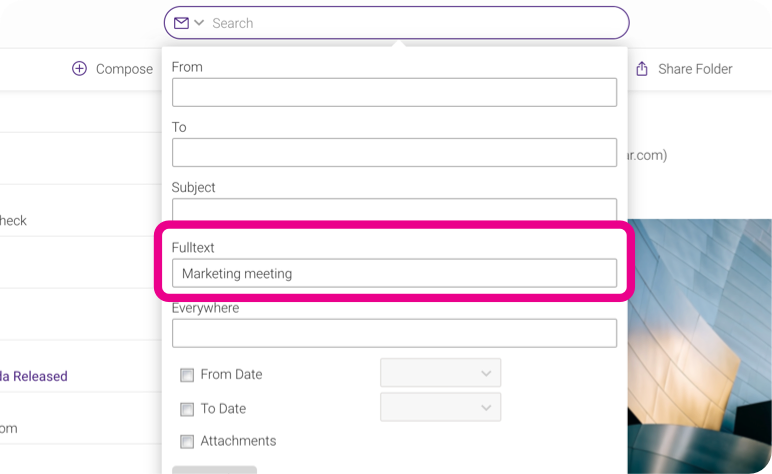
Task: Open the search scope chevron beside envelope
Action: pyautogui.click(x=199, y=23)
